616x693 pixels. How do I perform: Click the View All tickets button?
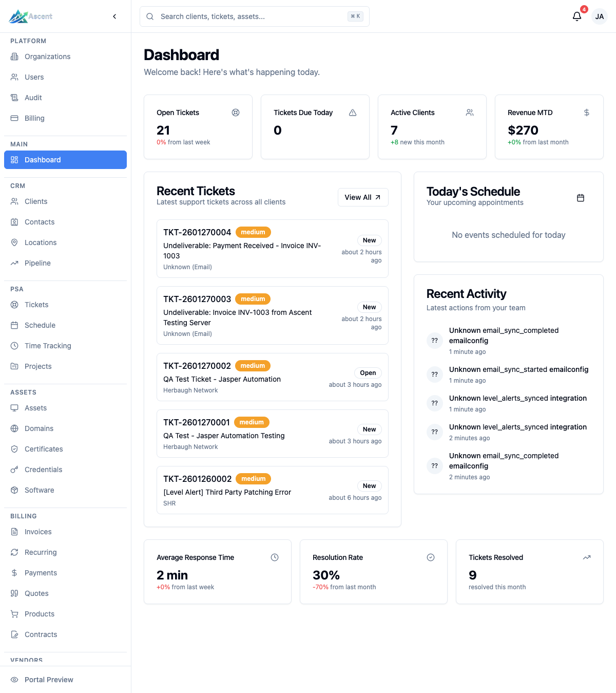(x=363, y=197)
